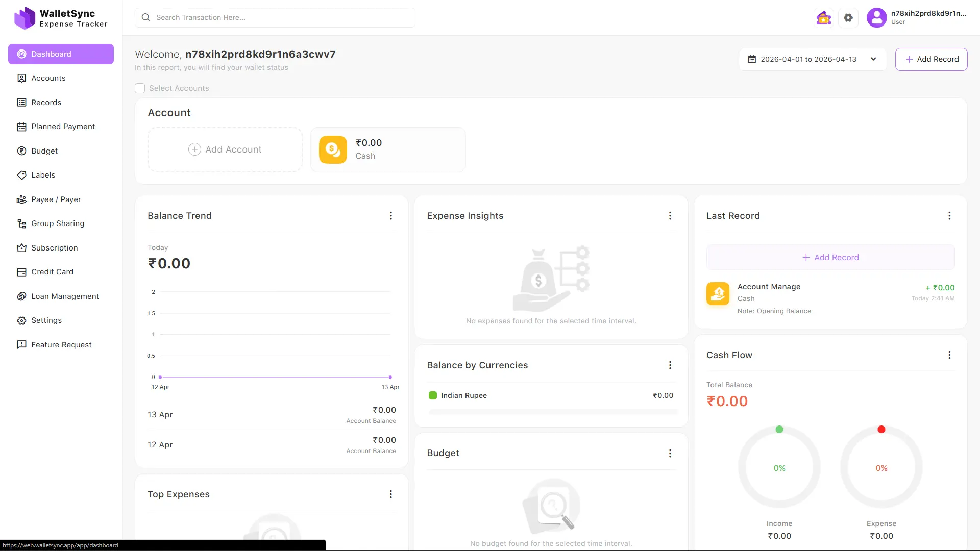Focus the Search Transaction field
The image size is (980, 551).
point(275,17)
